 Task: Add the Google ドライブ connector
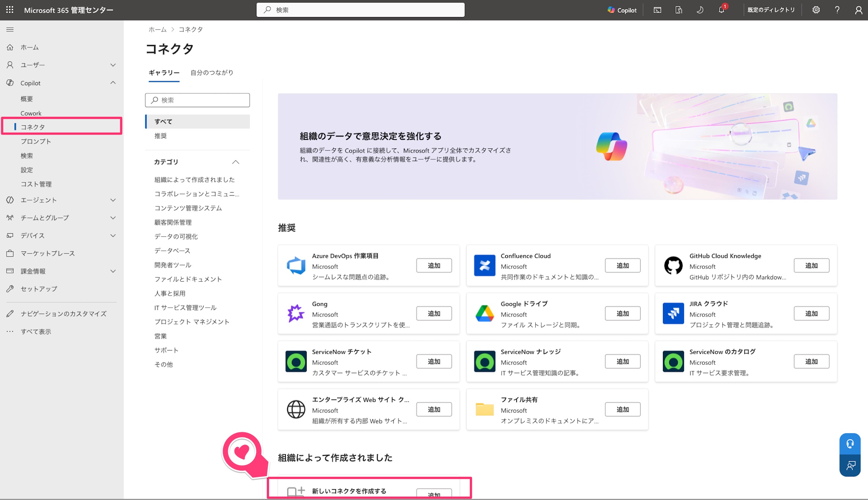coord(623,314)
